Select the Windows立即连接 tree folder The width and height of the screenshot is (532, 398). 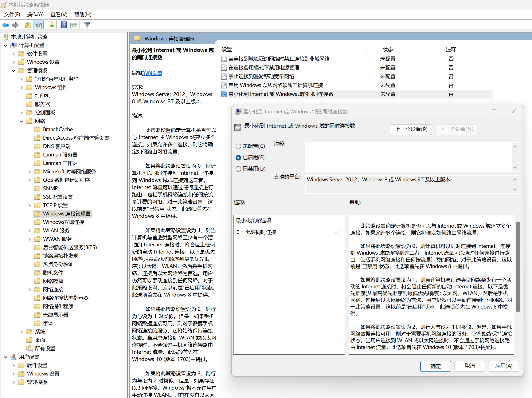click(x=63, y=222)
